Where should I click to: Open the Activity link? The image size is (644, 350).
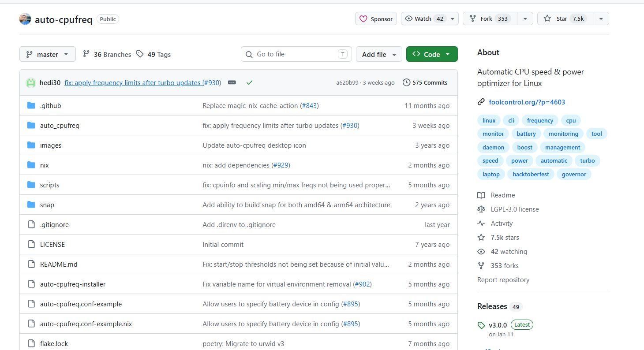click(495, 223)
